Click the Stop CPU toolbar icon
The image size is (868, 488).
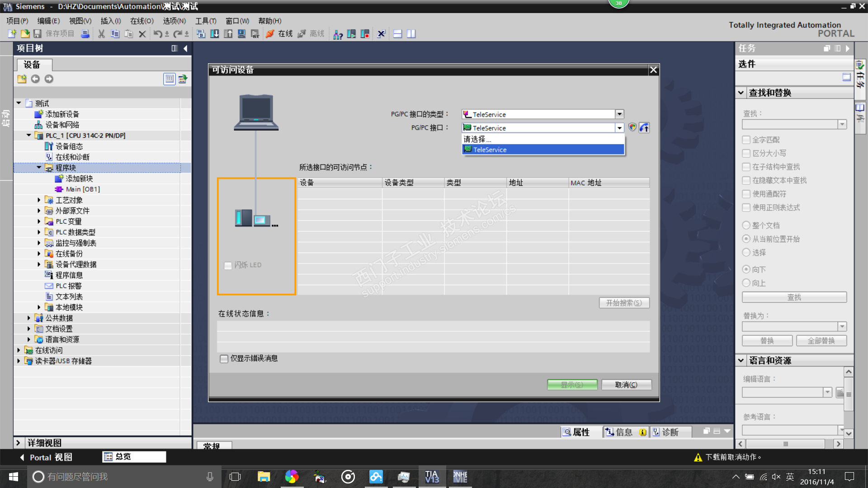(x=365, y=34)
